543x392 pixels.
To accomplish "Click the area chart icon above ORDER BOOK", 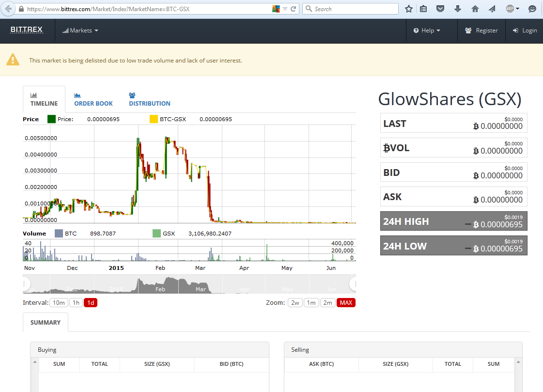I will click(77, 95).
